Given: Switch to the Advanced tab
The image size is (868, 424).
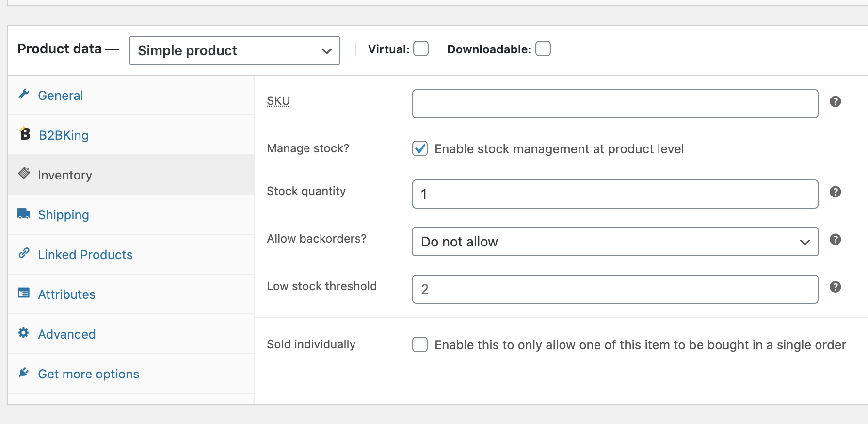Looking at the screenshot, I should (131, 334).
